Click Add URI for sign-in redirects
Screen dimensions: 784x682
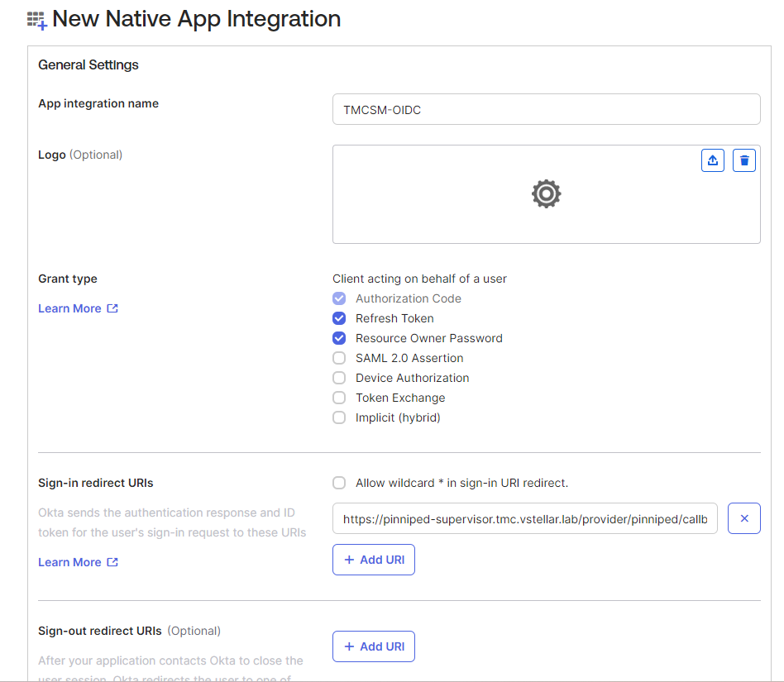click(x=374, y=560)
